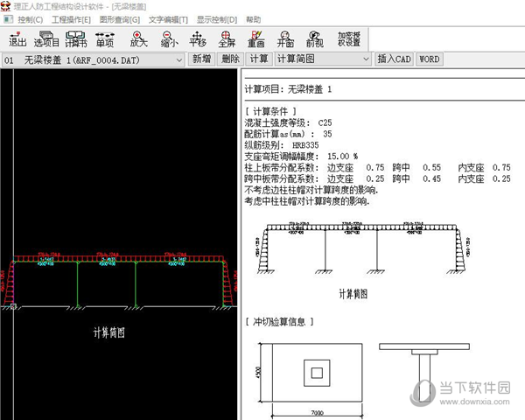This screenshot has width=525, height=420.
Task: Restore previous view with 前视 icon
Action: coord(315,39)
